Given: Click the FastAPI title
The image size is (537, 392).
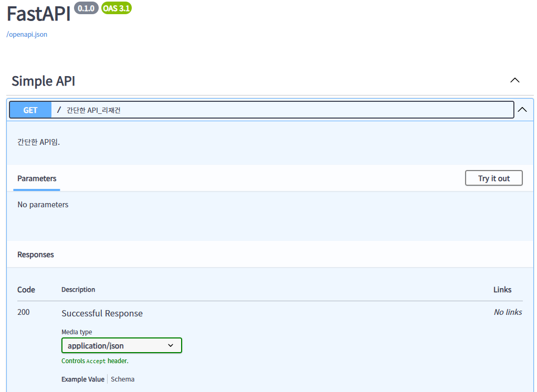Looking at the screenshot, I should 38,14.
